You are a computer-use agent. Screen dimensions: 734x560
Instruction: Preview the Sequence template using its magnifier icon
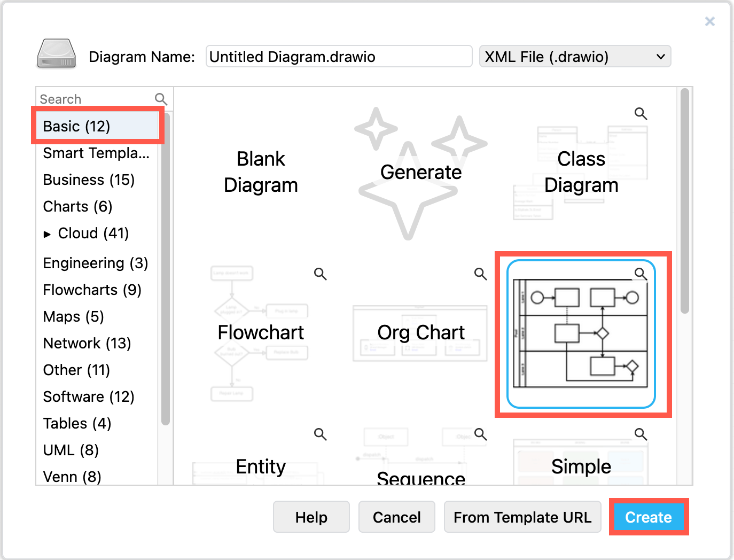tap(480, 434)
